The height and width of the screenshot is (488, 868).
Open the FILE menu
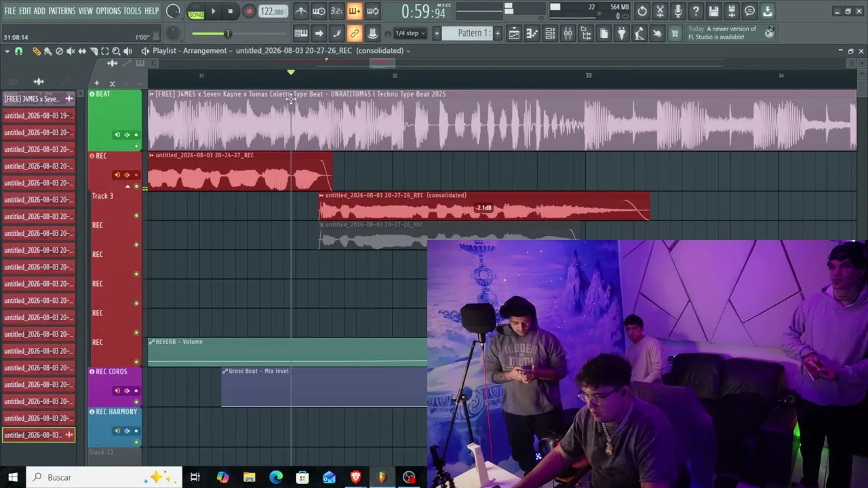[x=10, y=11]
